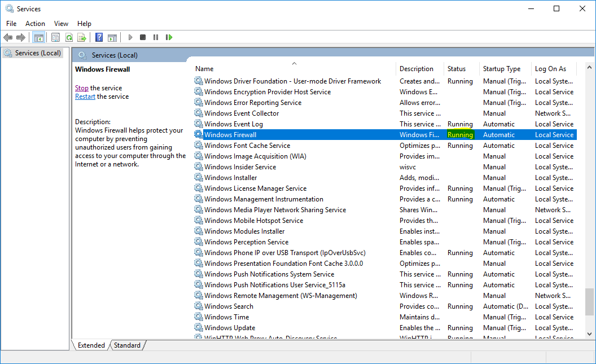Select Windows Push Notifications System Service row
Viewport: 596px width, 364px height.
tap(385, 274)
